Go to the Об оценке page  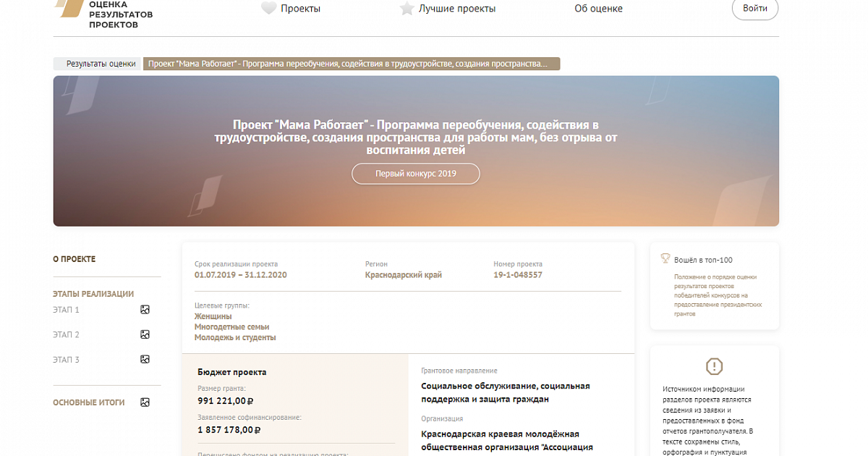(x=598, y=9)
